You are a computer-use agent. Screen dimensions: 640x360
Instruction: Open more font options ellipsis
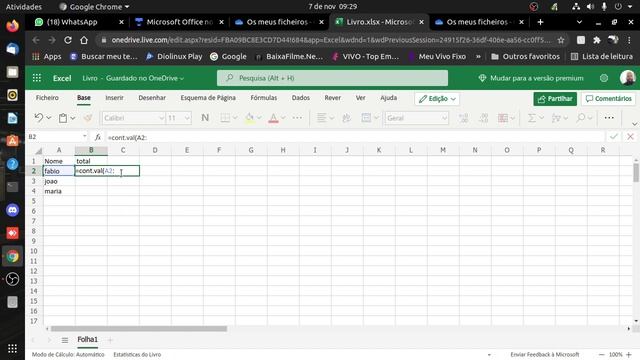pyautogui.click(x=297, y=118)
